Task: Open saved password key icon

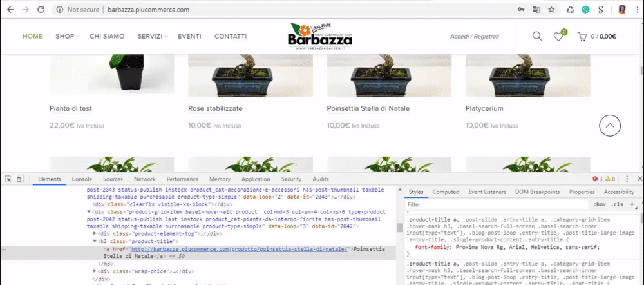Action: [521, 10]
